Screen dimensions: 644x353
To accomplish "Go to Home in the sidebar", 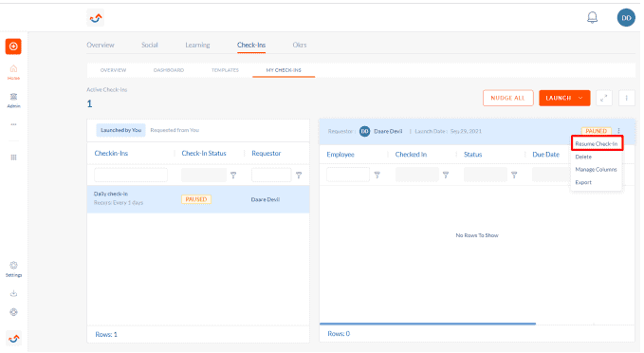I will tap(13, 72).
